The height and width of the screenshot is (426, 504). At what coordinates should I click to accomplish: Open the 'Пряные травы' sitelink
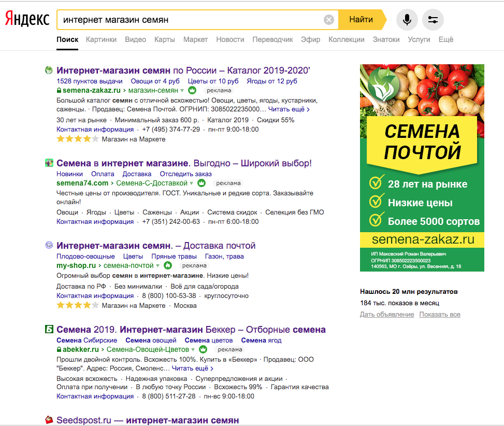click(x=174, y=256)
